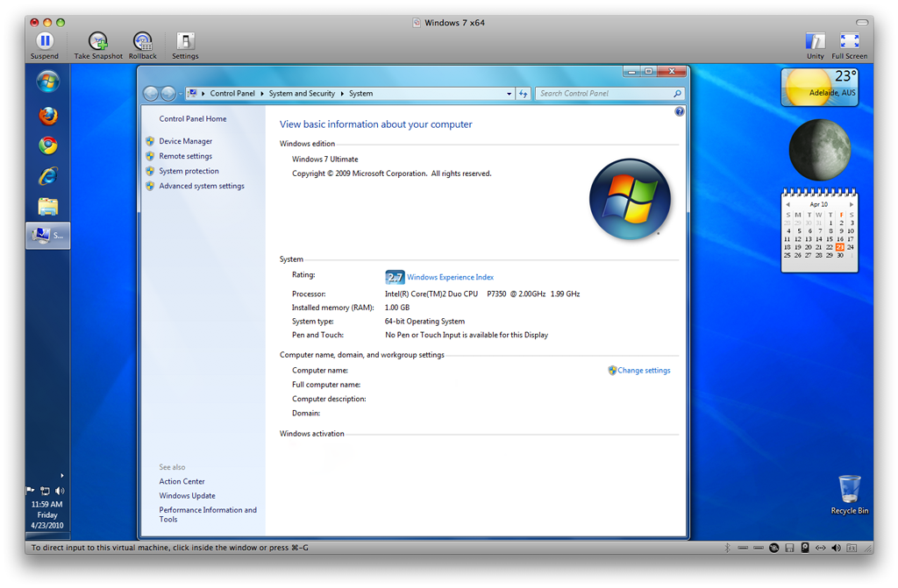Open Performance Information and Tools
This screenshot has width=898, height=588.
pos(208,514)
